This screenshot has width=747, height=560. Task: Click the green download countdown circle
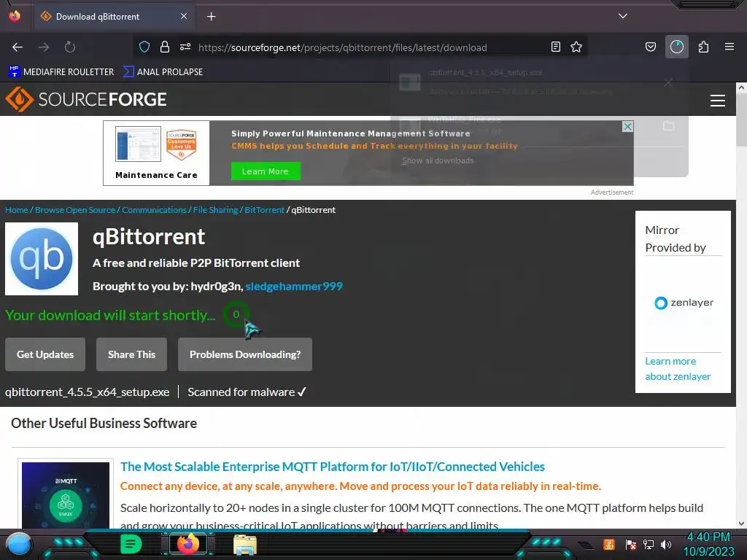236,314
